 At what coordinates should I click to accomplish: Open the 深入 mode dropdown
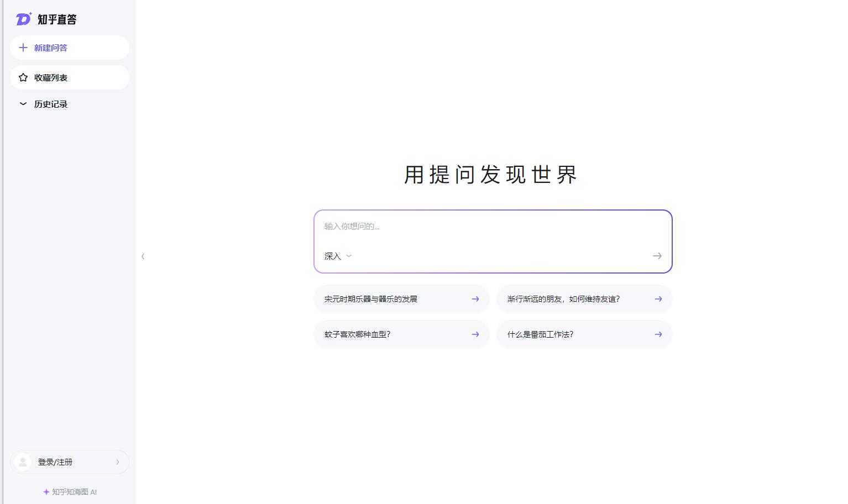[x=338, y=256]
